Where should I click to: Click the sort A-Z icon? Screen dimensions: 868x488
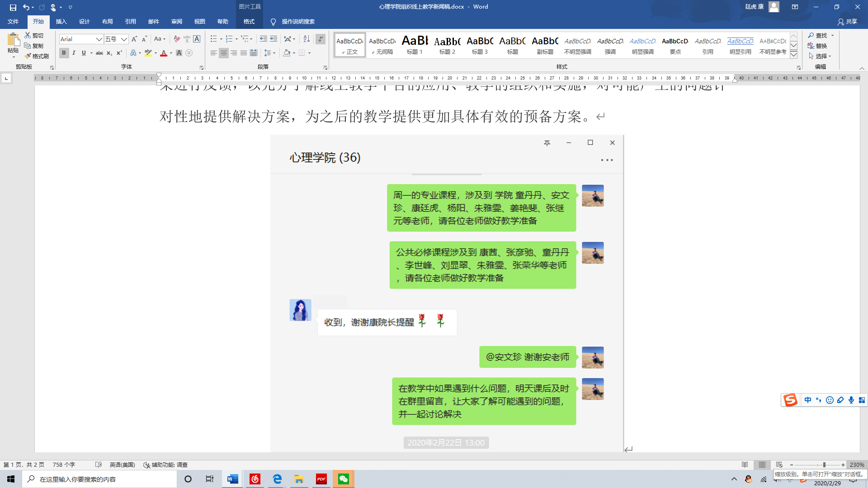[307, 39]
